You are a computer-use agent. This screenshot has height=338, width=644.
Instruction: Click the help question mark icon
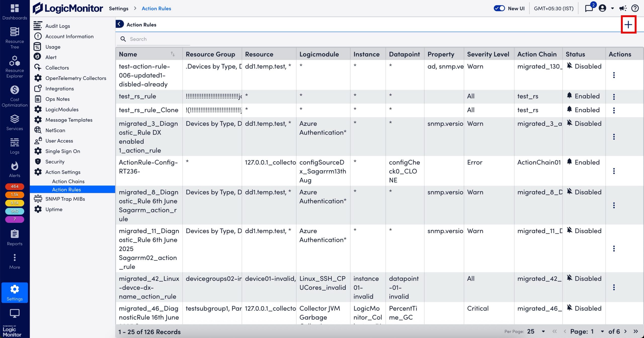tap(635, 9)
